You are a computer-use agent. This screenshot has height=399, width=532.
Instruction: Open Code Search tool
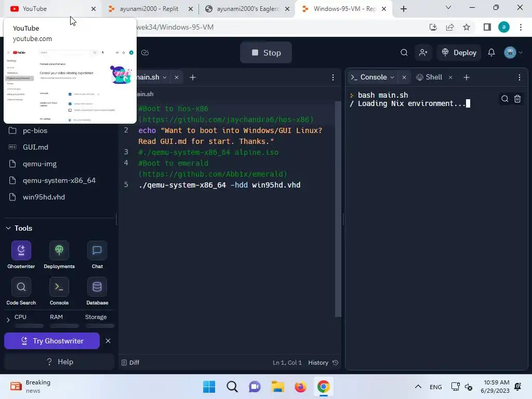(x=21, y=291)
